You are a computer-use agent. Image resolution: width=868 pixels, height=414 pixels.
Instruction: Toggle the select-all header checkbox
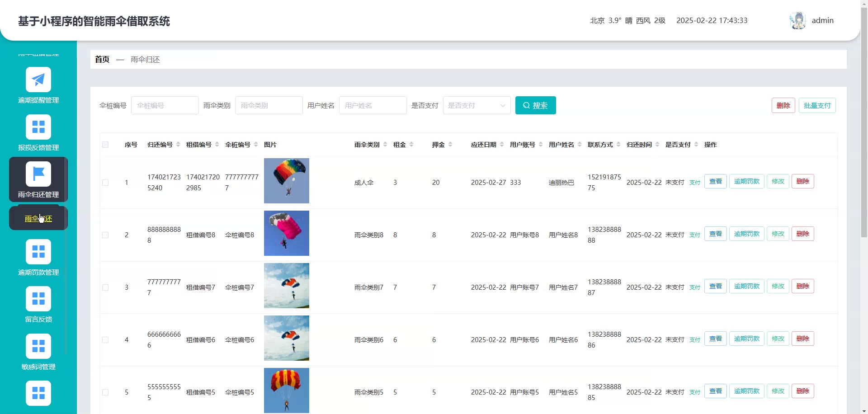[x=105, y=145]
